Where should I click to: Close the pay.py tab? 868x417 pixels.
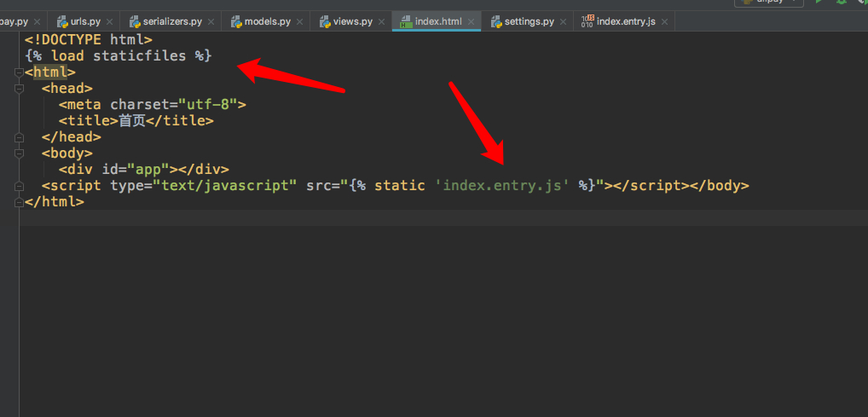point(37,22)
